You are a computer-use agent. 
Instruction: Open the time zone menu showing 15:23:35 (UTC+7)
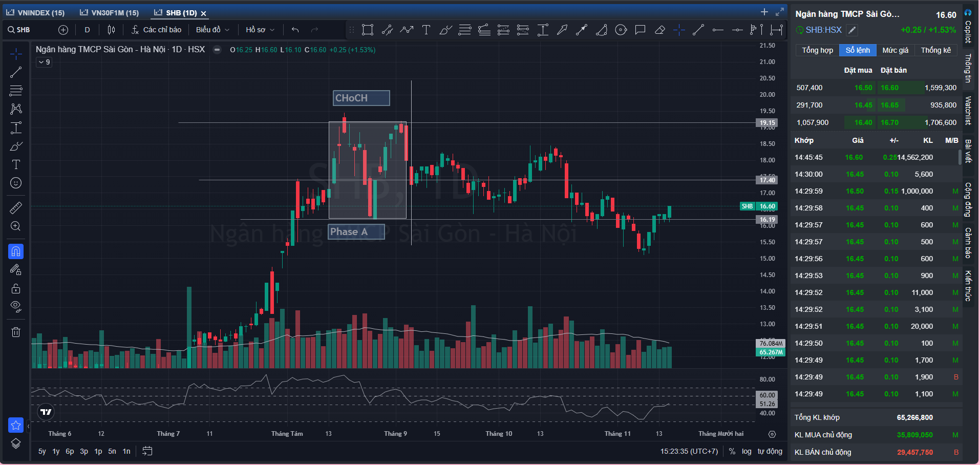click(689, 451)
